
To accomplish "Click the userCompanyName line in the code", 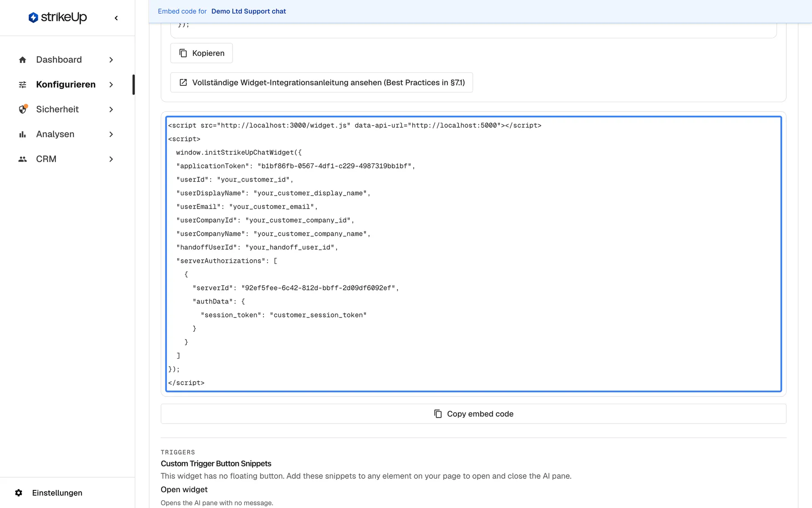I will pyautogui.click(x=273, y=234).
